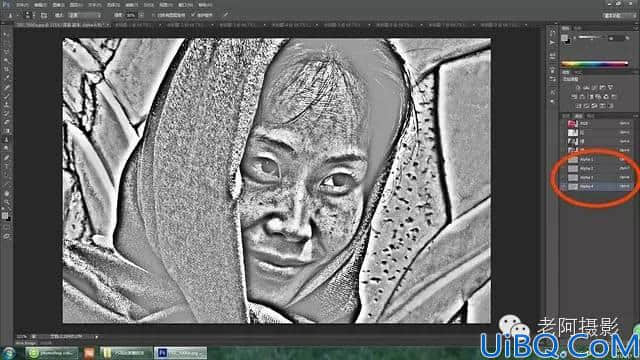Click the first adjustment icon in Adjustments panel

[x=578, y=87]
